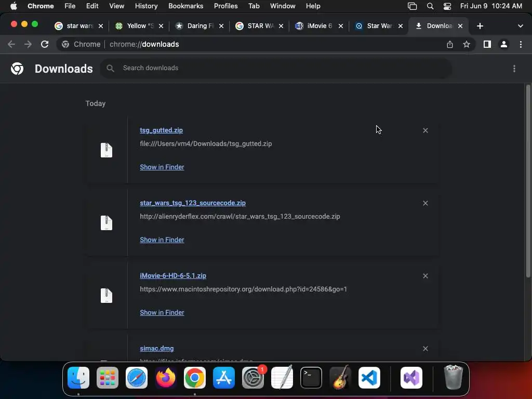Click the browser forward arrow

coord(28,44)
